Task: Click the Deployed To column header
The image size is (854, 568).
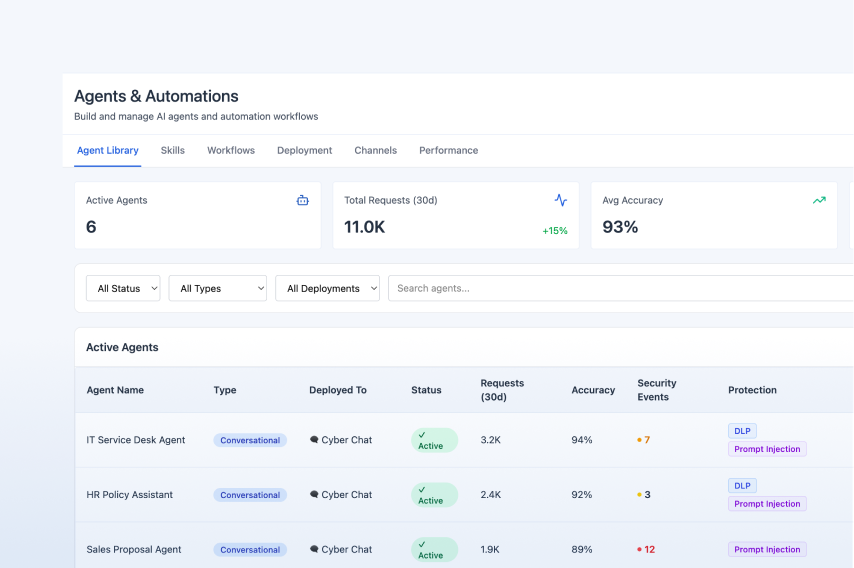Action: (x=338, y=390)
